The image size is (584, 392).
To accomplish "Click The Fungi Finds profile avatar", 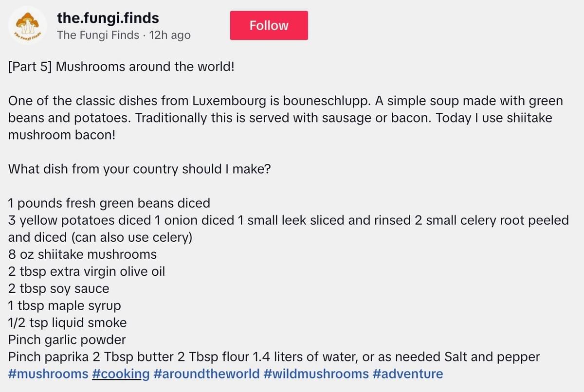I will (27, 25).
